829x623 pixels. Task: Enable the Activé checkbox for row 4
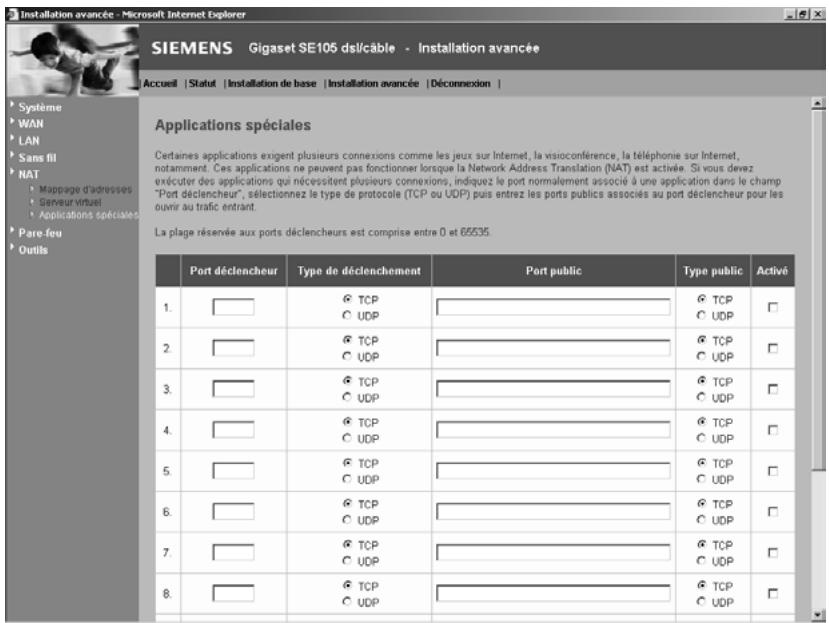[x=772, y=430]
